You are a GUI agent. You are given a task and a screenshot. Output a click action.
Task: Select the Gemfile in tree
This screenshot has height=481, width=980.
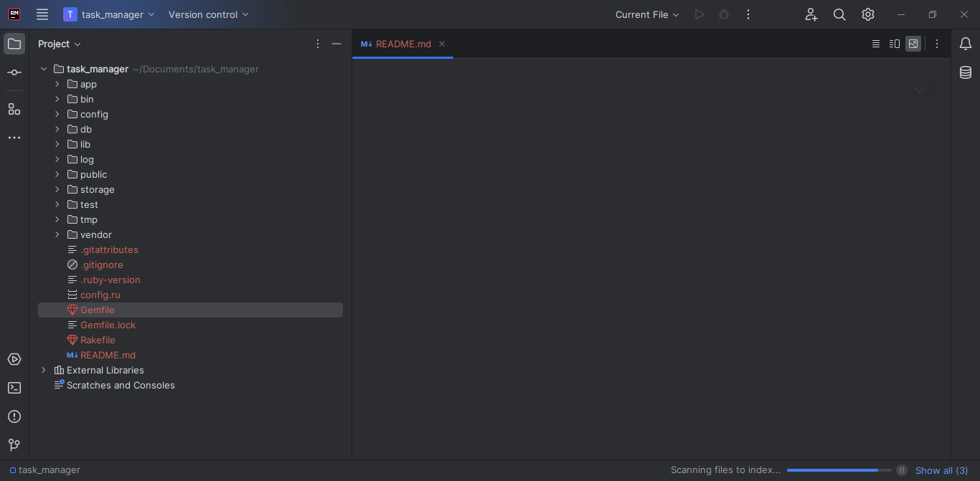point(190,310)
